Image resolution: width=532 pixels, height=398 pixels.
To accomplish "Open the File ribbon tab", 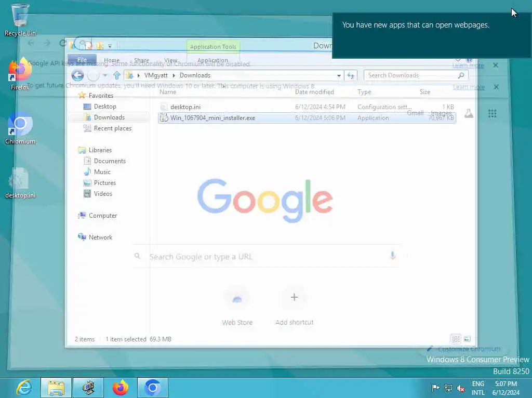I will pos(82,60).
